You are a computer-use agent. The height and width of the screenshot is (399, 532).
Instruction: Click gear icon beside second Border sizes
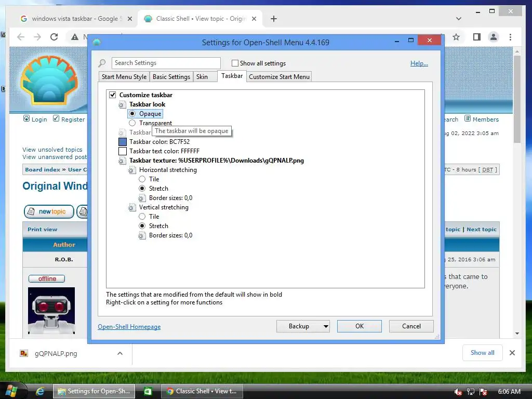click(142, 235)
